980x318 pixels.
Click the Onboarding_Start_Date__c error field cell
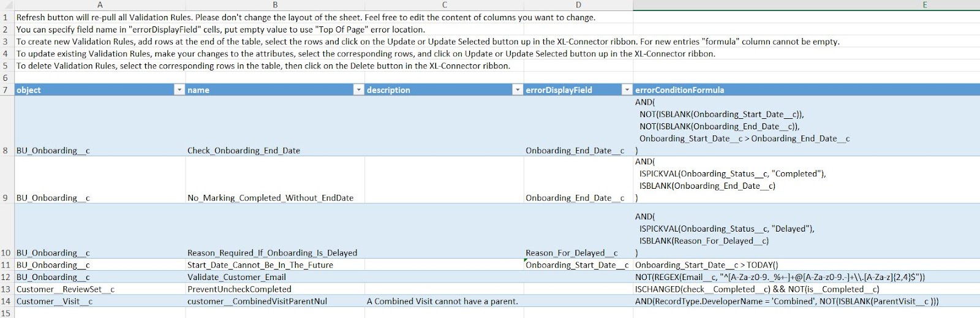point(578,265)
